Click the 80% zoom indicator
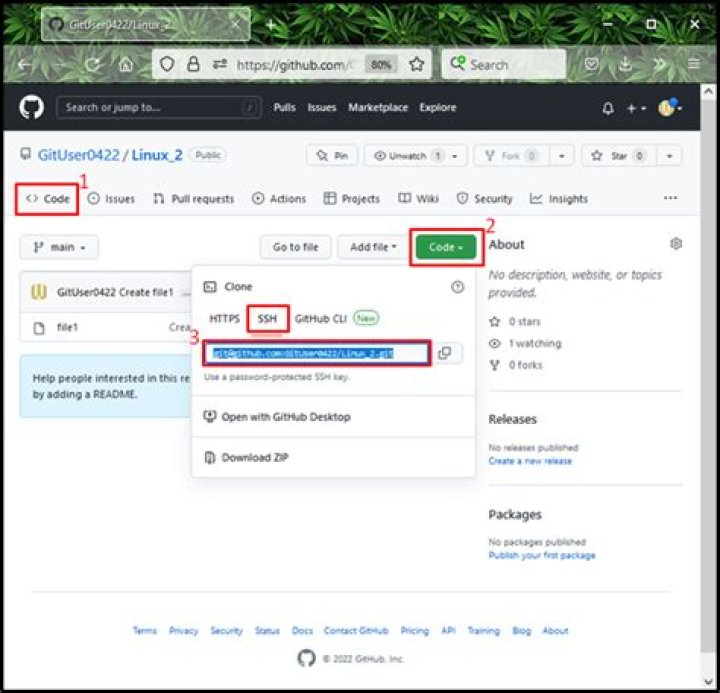720x693 pixels. (381, 65)
